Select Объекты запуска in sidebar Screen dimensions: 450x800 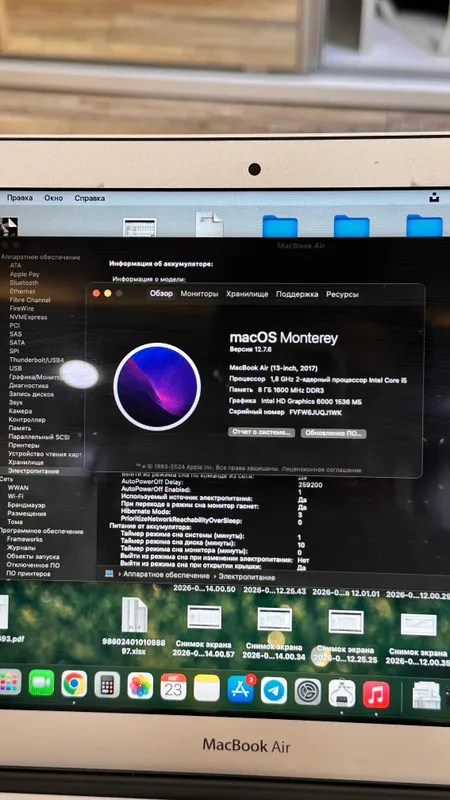point(33,557)
